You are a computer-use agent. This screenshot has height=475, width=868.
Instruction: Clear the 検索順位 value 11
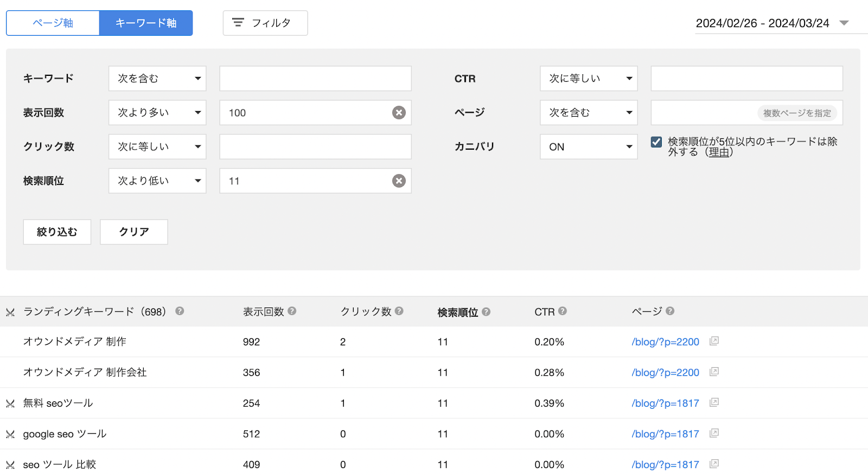399,181
